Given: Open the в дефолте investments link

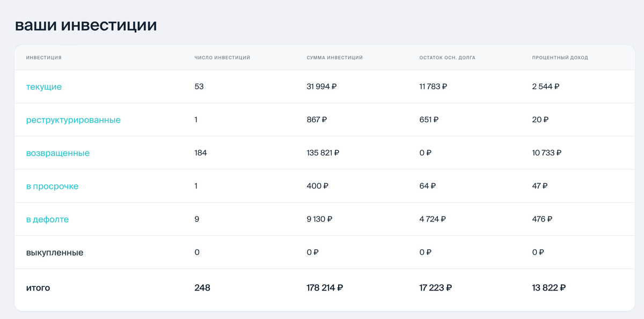Looking at the screenshot, I should (x=47, y=219).
